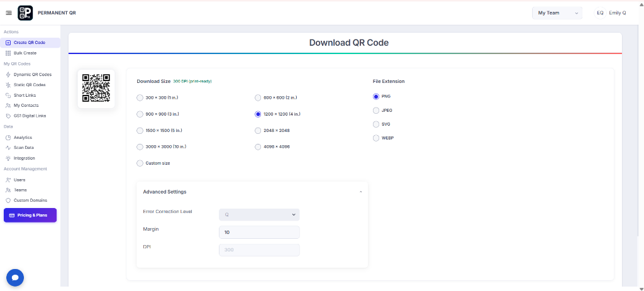Image resolution: width=644 pixels, height=291 pixels.
Task: Click the Scan Data pulse icon
Action: coord(8,148)
